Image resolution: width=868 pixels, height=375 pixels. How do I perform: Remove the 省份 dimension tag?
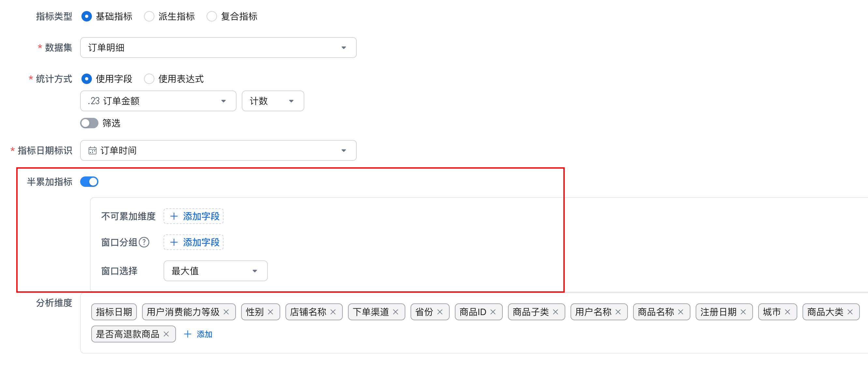pos(440,312)
